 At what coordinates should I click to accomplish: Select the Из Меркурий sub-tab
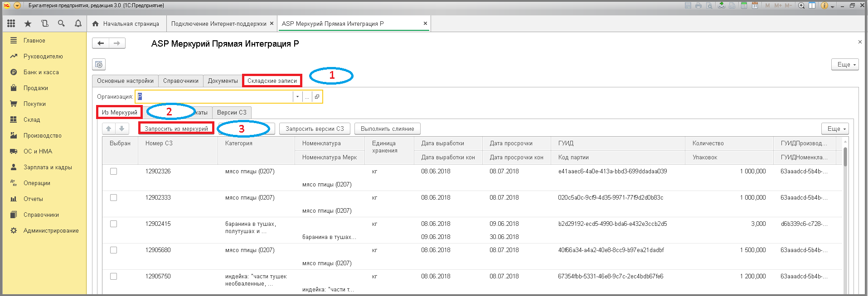click(120, 112)
